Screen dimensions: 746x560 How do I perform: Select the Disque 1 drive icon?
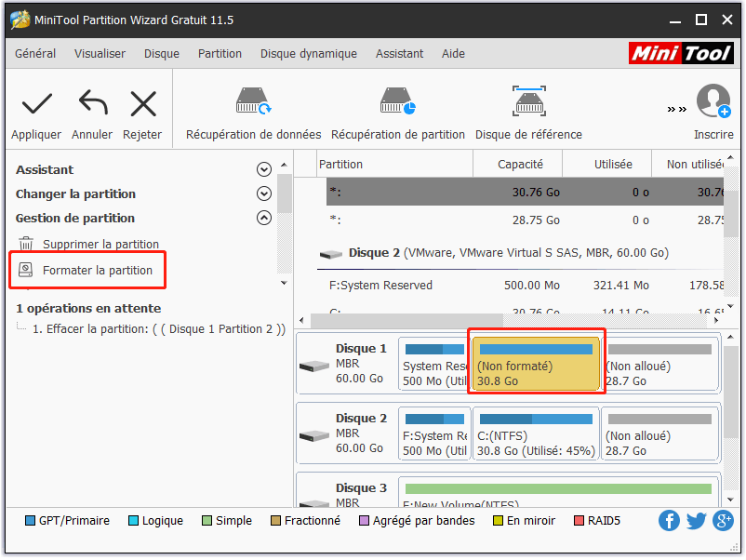click(314, 366)
